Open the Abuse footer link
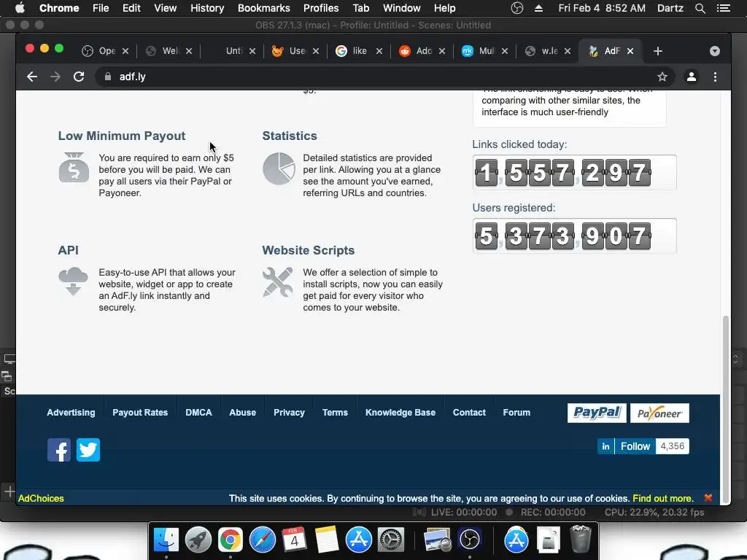The image size is (747, 560). [x=242, y=413]
